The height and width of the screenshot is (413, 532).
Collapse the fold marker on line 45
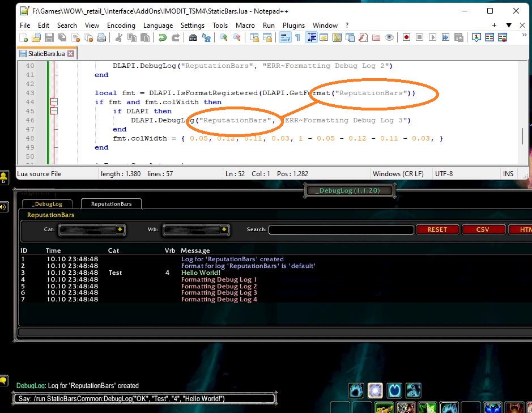[54, 111]
